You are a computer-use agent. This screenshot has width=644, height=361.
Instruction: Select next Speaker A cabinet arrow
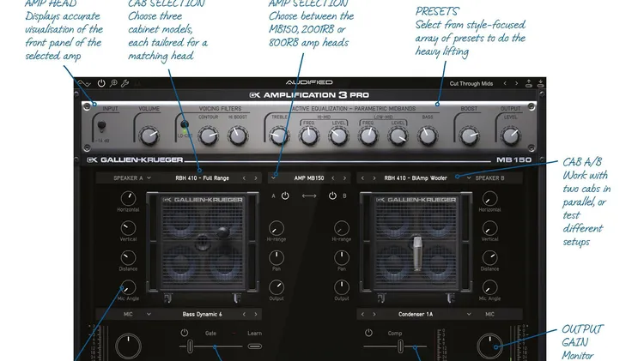(256, 178)
